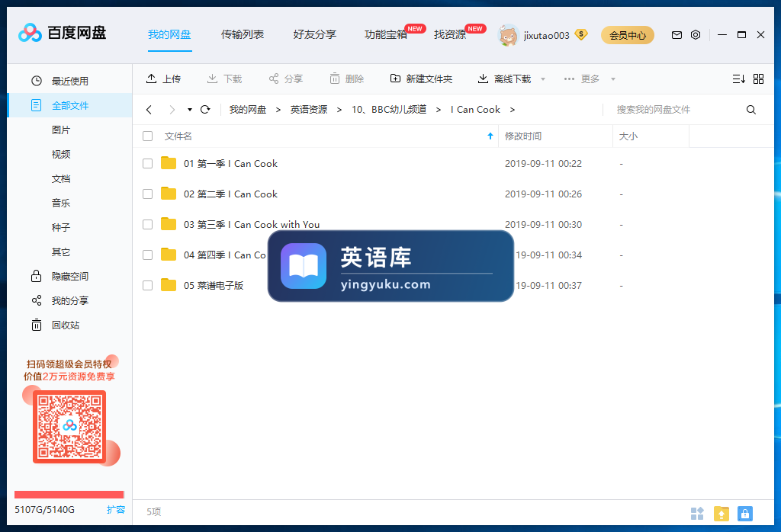The height and width of the screenshot is (532, 781).
Task: Open the 功能宝箱 tab
Action: click(x=386, y=34)
